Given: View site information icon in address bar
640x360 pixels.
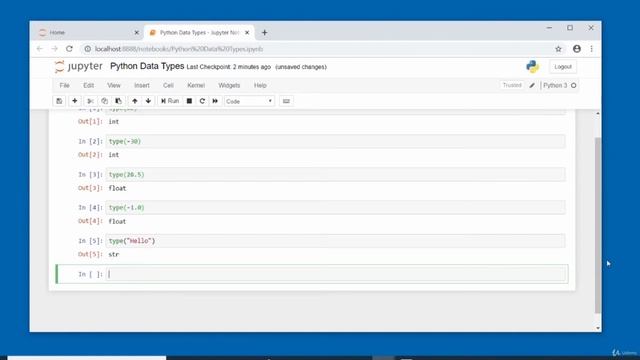Looking at the screenshot, I should pos(87,49).
